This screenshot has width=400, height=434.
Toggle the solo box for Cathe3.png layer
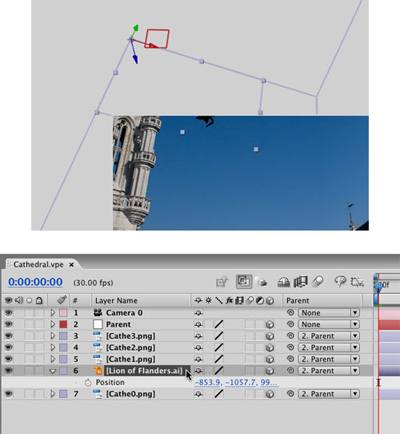coord(29,336)
